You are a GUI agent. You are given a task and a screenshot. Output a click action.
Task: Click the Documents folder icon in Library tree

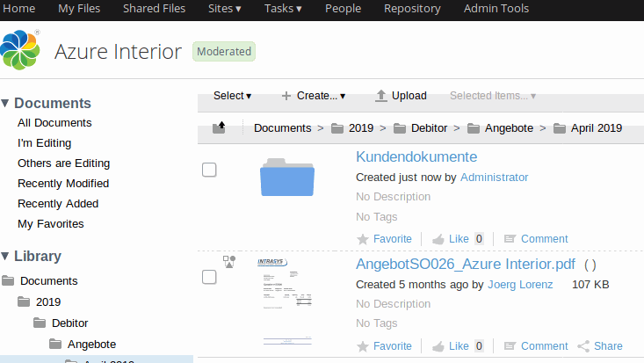[8, 280]
